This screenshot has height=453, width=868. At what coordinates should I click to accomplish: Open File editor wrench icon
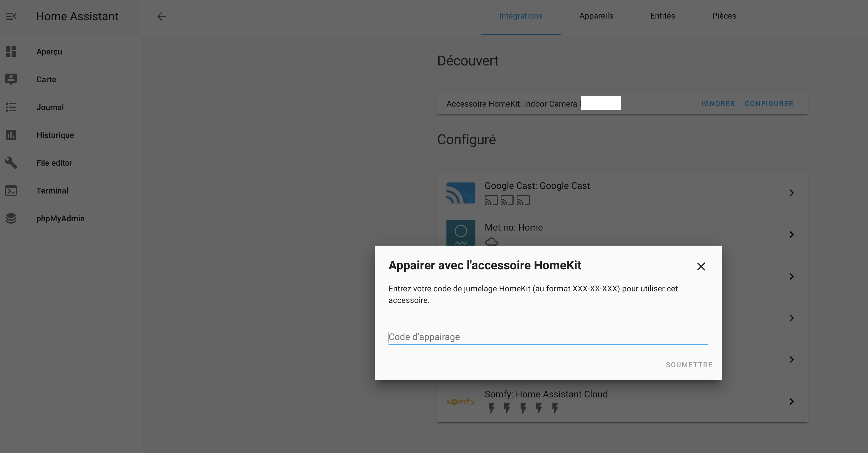pyautogui.click(x=11, y=163)
